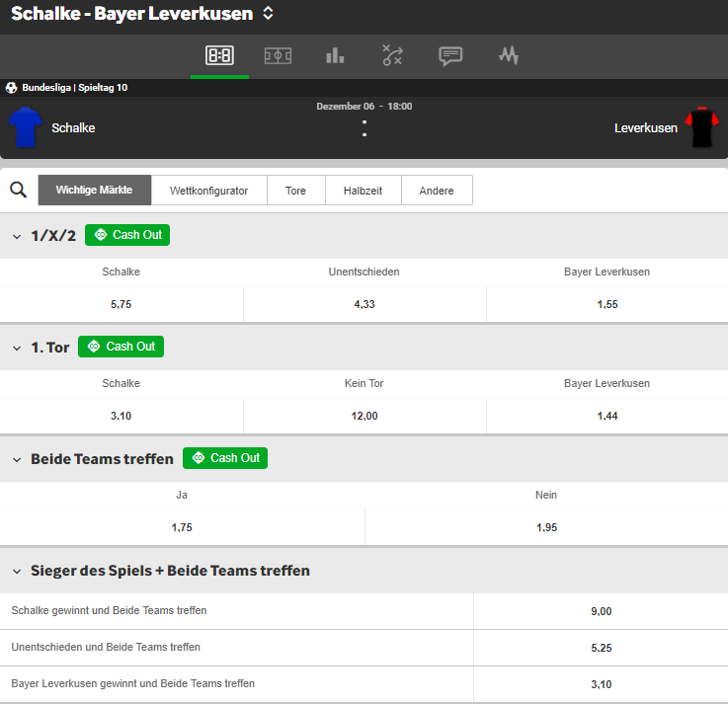This screenshot has height=704, width=728.
Task: Click the Schalke - Bayer Leverkusen page title
Action: coord(131,14)
